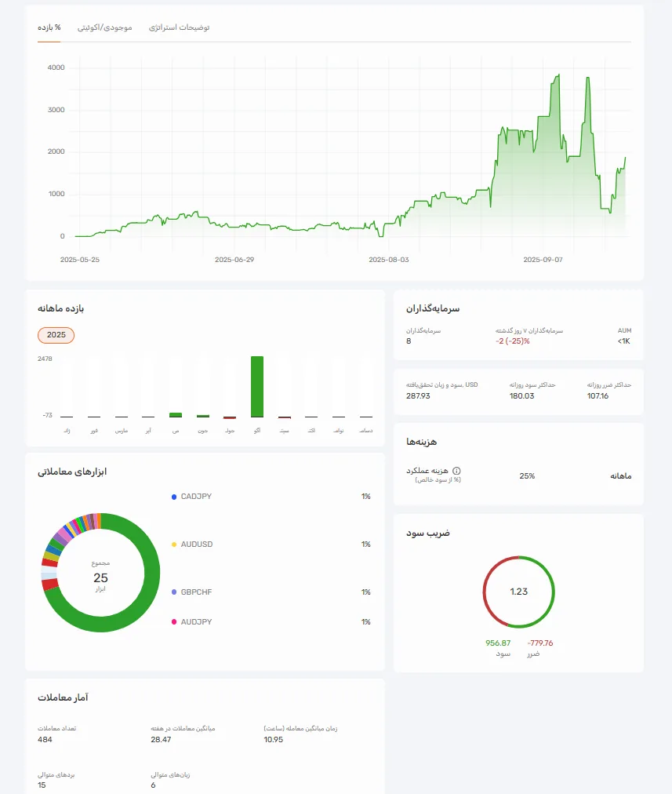Click the pink AUDJPY legend dot
The width and height of the screenshot is (672, 794).
[x=173, y=622]
